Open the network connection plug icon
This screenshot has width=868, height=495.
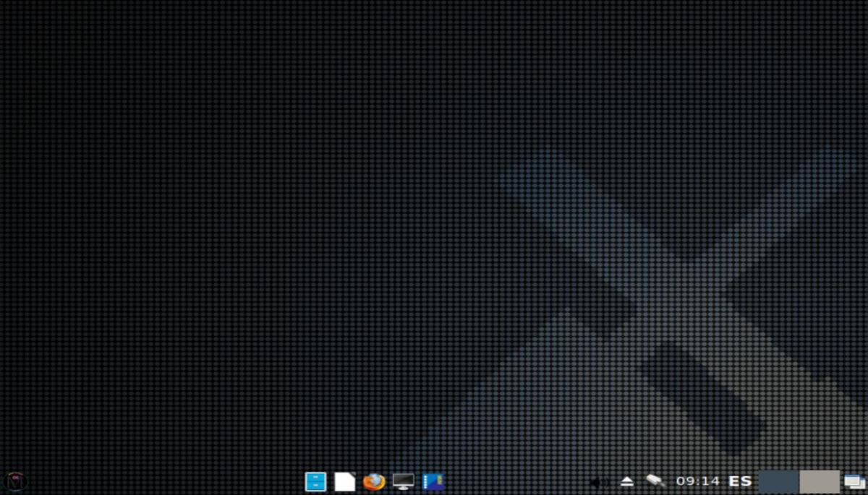(x=655, y=481)
